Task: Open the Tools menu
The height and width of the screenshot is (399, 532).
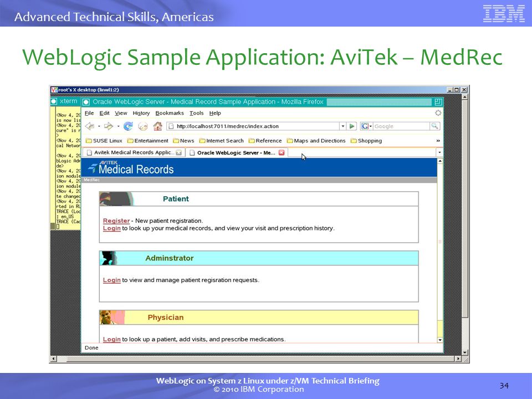Action: (196, 113)
